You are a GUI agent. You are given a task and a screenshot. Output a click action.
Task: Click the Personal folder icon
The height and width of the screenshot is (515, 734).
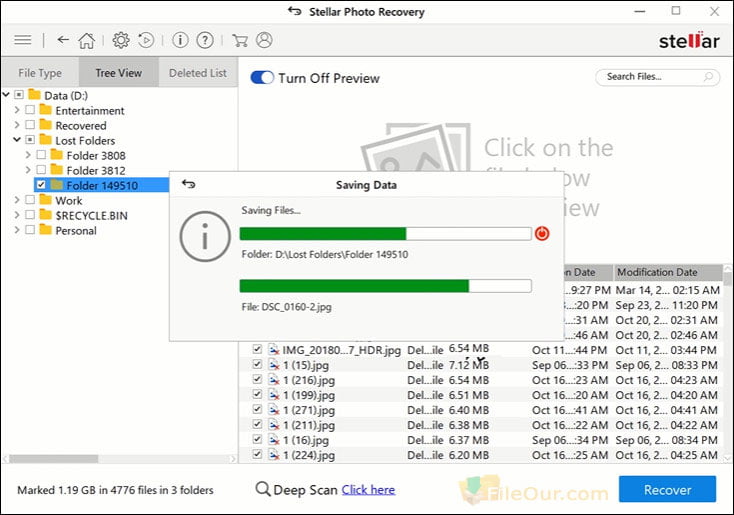(45, 230)
